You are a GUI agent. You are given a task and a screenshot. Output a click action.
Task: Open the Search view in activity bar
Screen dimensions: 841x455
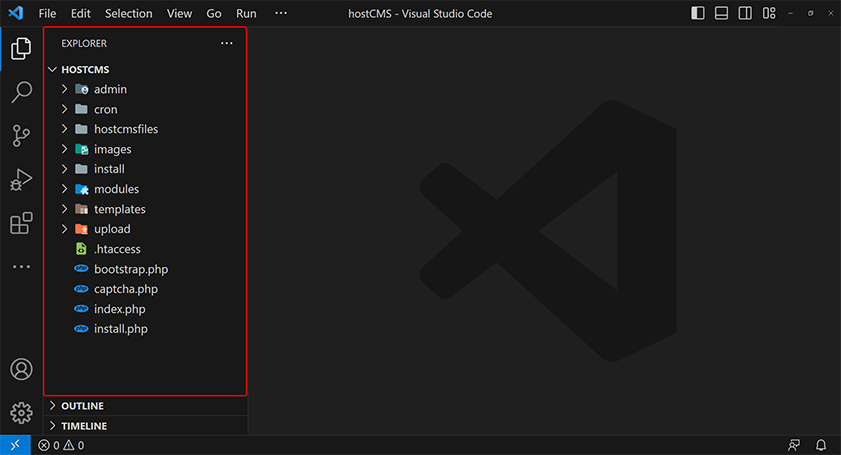[21, 92]
